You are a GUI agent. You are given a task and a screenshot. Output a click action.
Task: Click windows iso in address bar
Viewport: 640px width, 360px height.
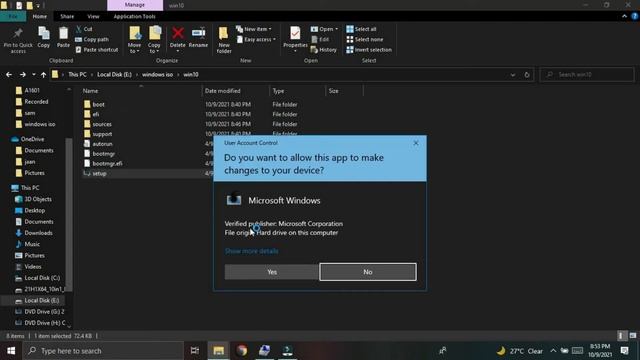pyautogui.click(x=157, y=75)
